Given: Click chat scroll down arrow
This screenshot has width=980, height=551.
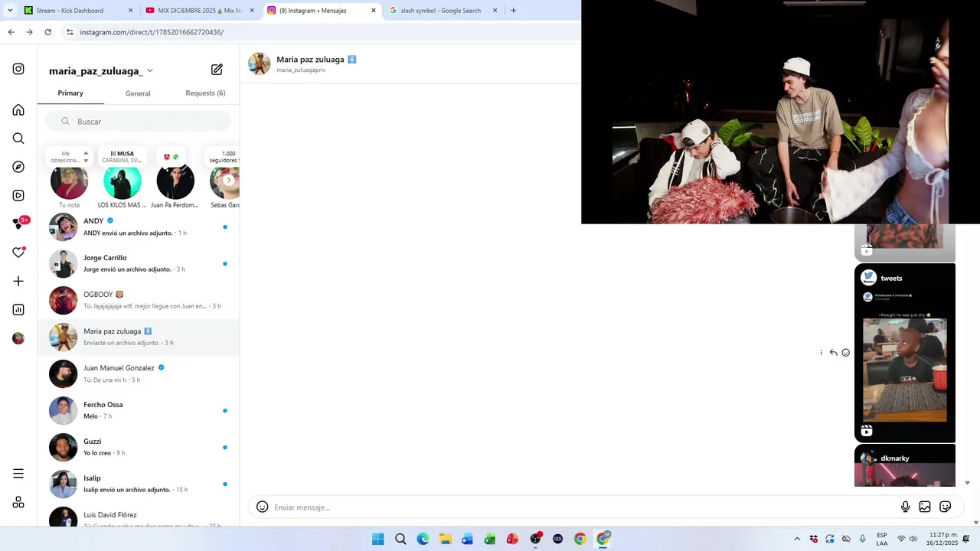Looking at the screenshot, I should coord(967,483).
